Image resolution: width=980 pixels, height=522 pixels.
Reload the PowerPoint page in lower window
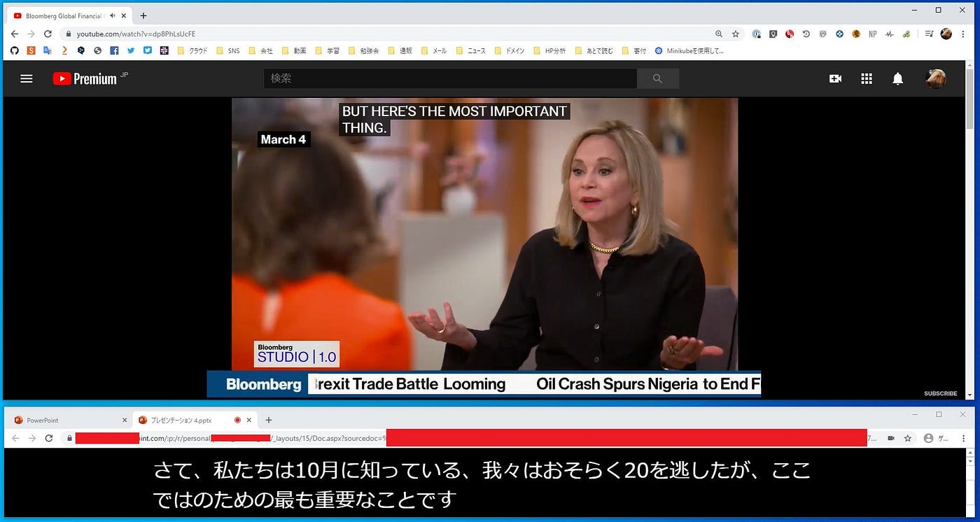click(49, 438)
